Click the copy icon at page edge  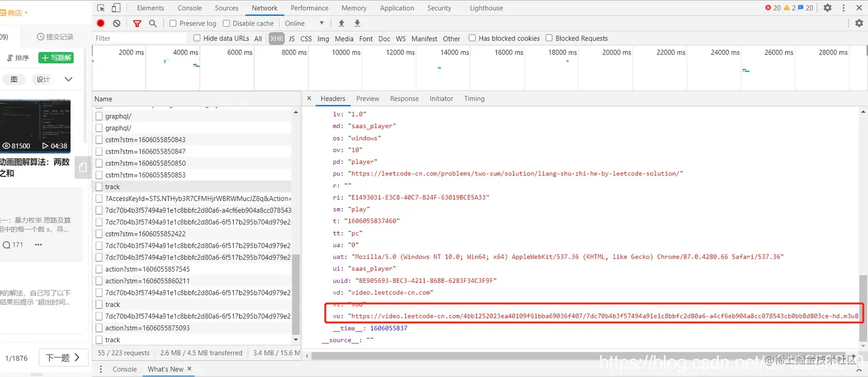[84, 167]
